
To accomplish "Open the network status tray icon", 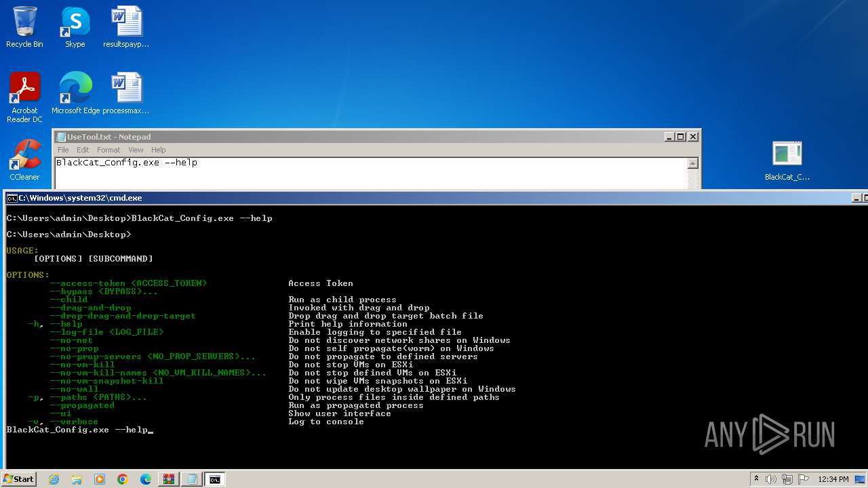I will pos(787,479).
